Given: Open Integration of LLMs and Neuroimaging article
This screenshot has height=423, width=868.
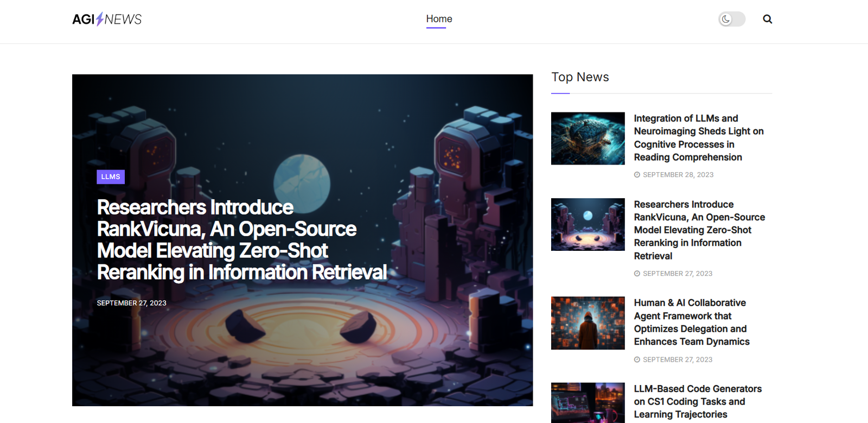Looking at the screenshot, I should (x=699, y=138).
